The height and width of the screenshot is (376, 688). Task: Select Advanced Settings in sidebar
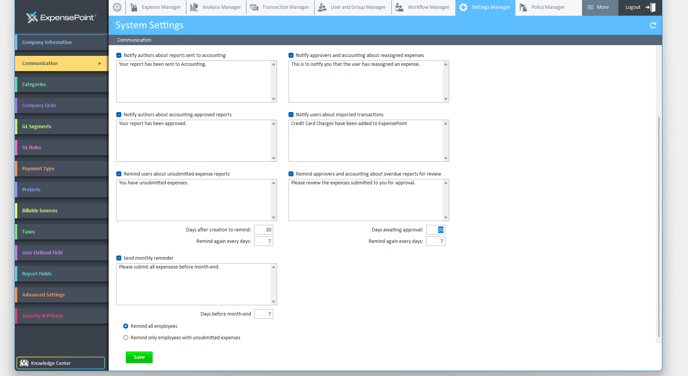click(62, 295)
